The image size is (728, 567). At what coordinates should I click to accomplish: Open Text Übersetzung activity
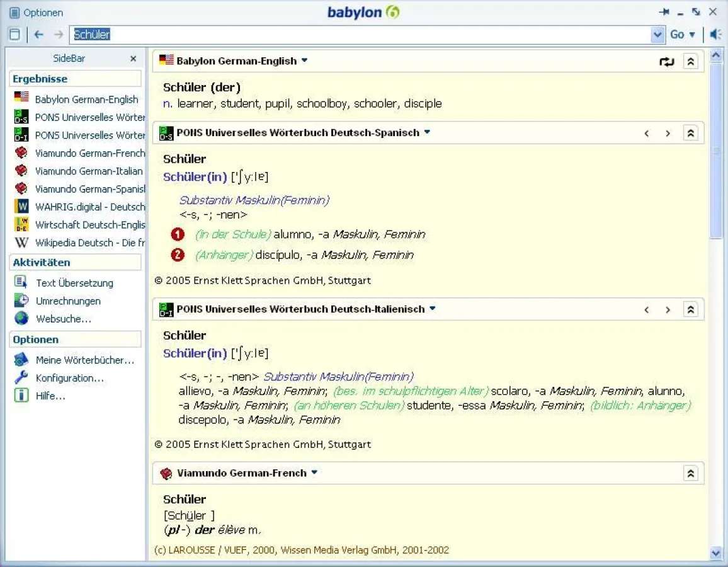pos(74,283)
